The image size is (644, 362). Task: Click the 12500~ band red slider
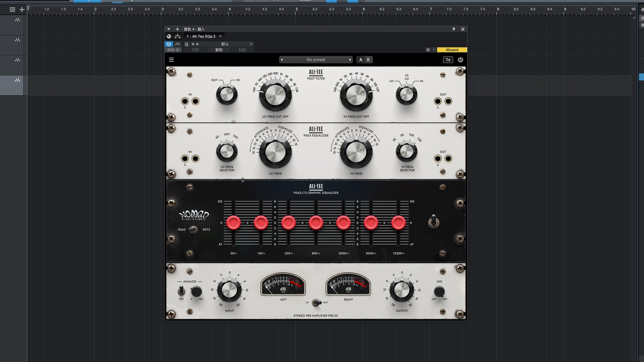pyautogui.click(x=398, y=223)
